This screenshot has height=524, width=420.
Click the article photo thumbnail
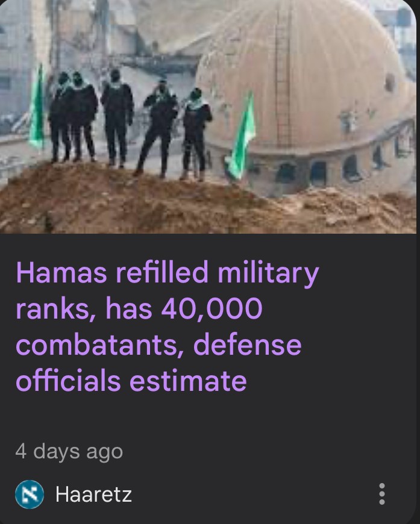click(x=208, y=117)
